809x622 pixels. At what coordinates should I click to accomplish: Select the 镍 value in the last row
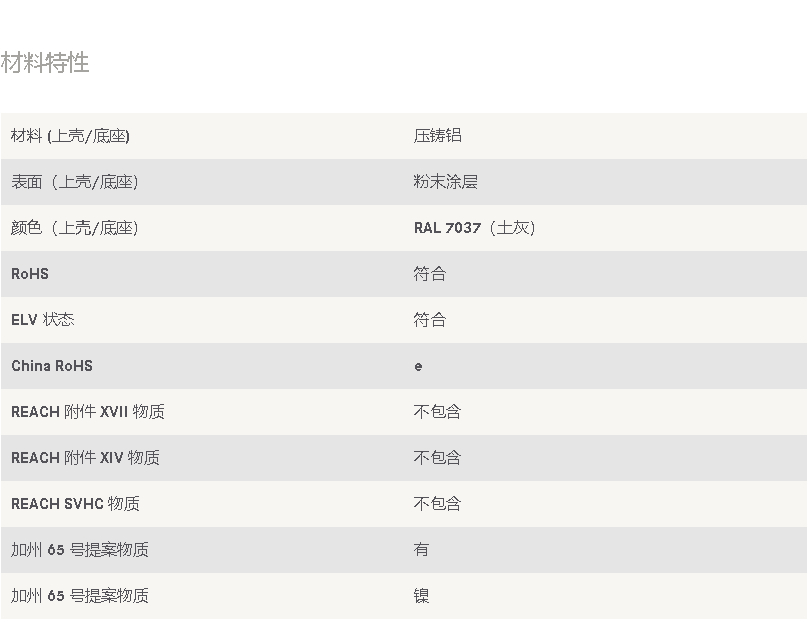[x=421, y=596]
